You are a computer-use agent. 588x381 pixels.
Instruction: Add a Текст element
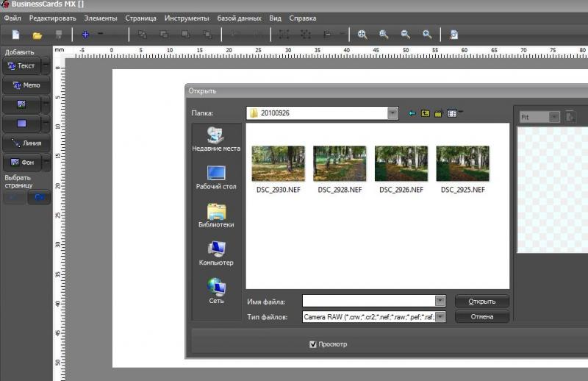(21, 65)
